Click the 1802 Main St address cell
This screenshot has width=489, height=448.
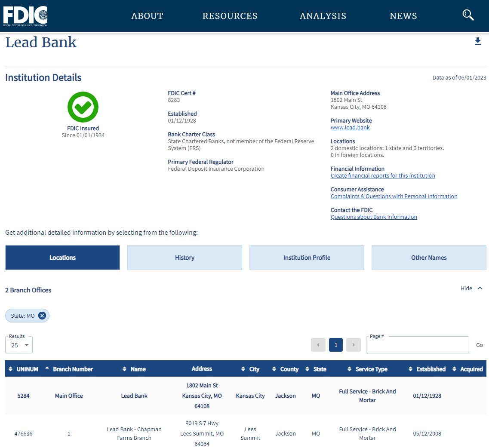tap(202, 396)
